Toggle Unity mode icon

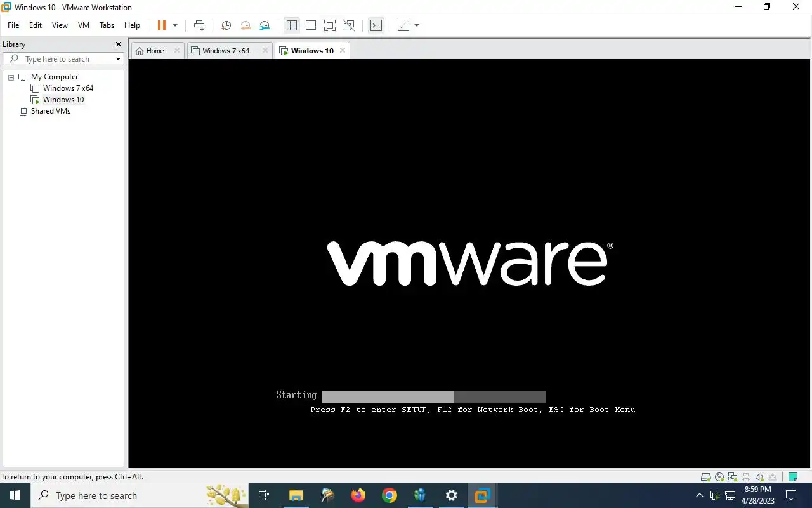[349, 25]
